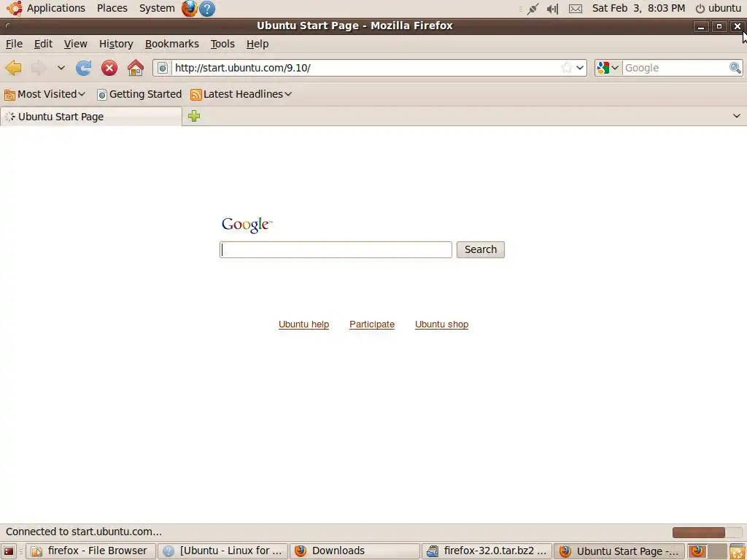Screen dimensions: 747x560
Task: Open the Tools menu
Action: (222, 44)
